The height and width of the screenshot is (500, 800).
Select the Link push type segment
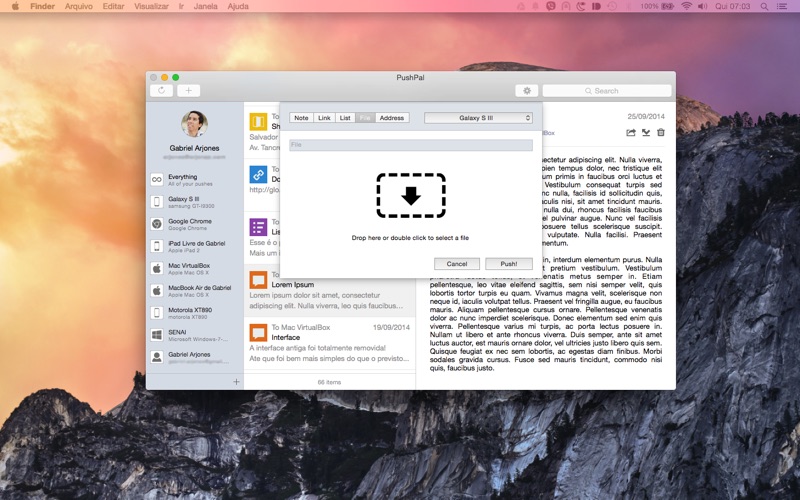(324, 118)
